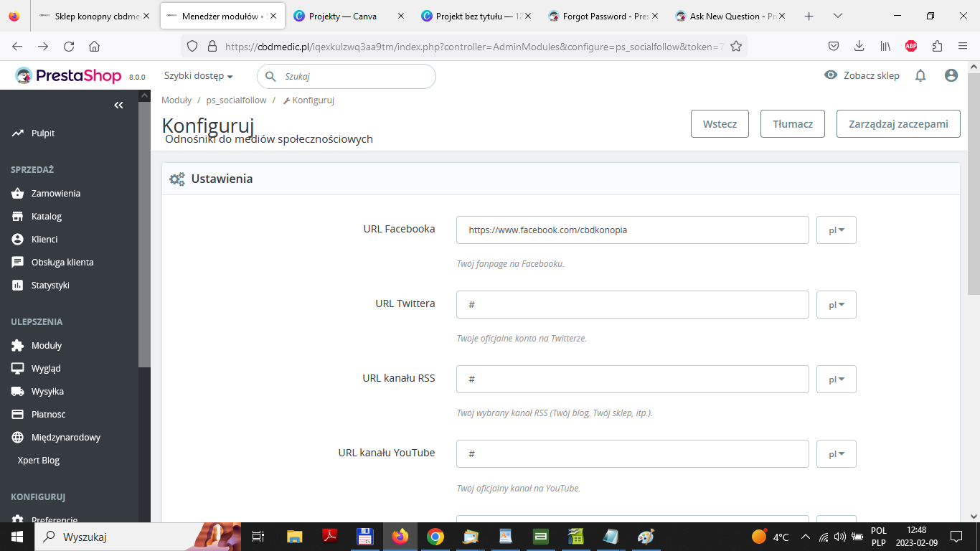Viewport: 980px width, 551px height.
Task: Open the Firefox downloads panel
Action: [x=859, y=46]
